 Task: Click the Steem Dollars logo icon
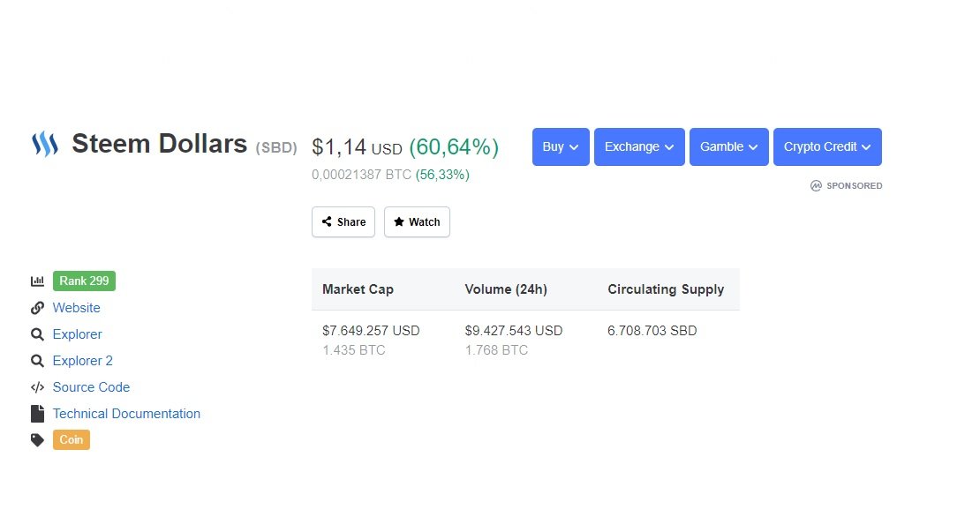click(45, 144)
